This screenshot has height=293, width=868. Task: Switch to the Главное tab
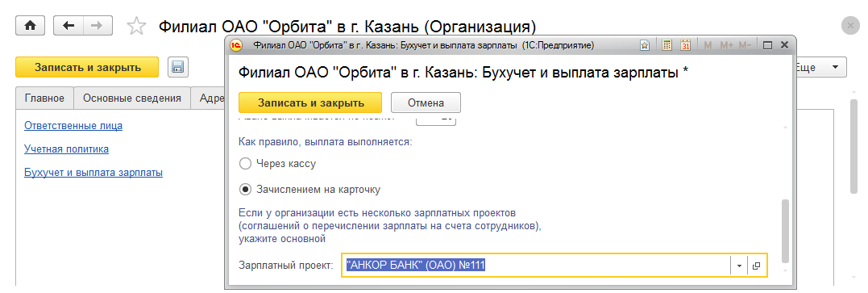pos(45,98)
